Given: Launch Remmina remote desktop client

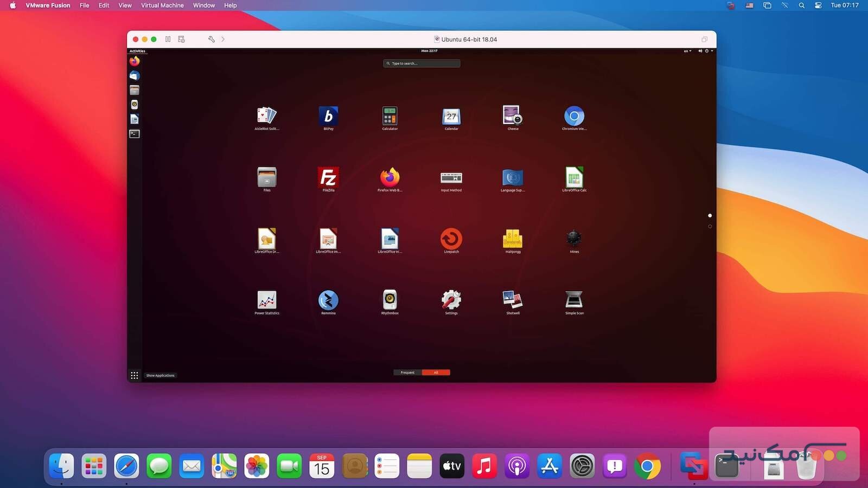Looking at the screenshot, I should click(x=328, y=300).
